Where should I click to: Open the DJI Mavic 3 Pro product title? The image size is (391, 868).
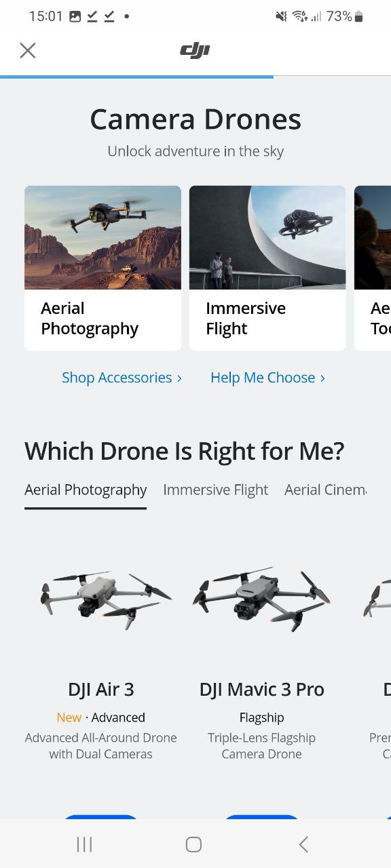tap(262, 690)
